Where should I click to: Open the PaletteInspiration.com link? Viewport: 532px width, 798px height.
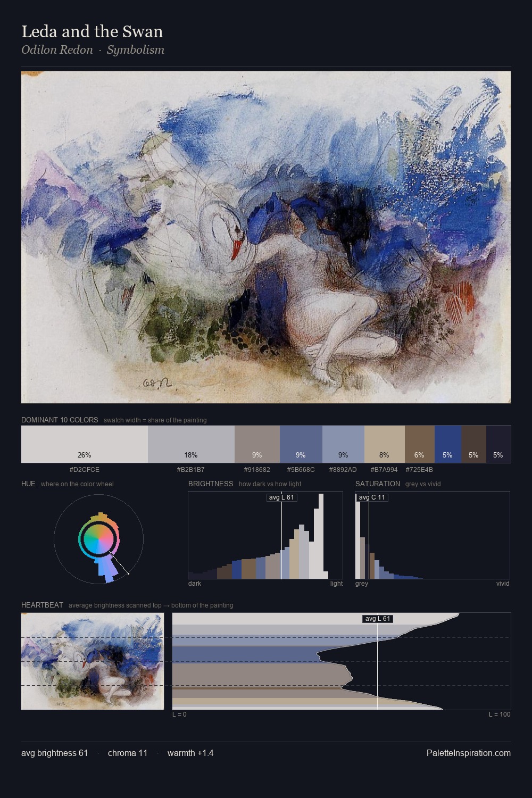tap(469, 753)
